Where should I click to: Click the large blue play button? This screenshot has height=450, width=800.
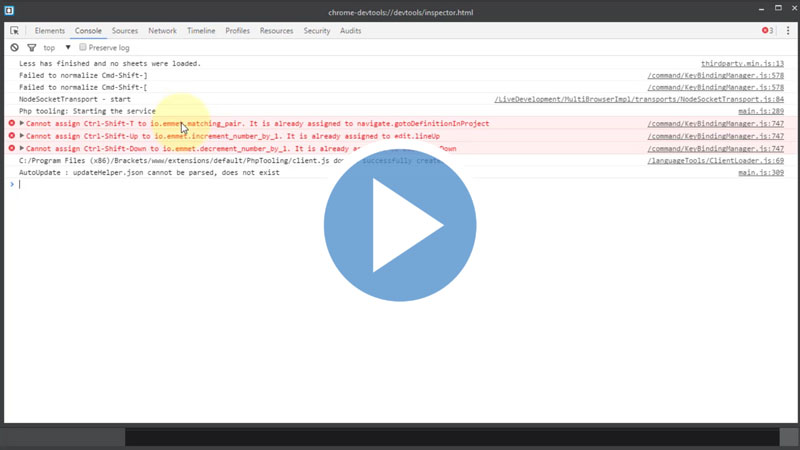(399, 226)
